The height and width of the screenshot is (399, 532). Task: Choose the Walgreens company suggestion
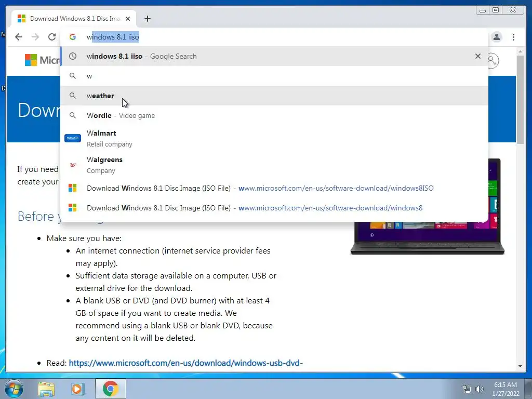pos(274,165)
